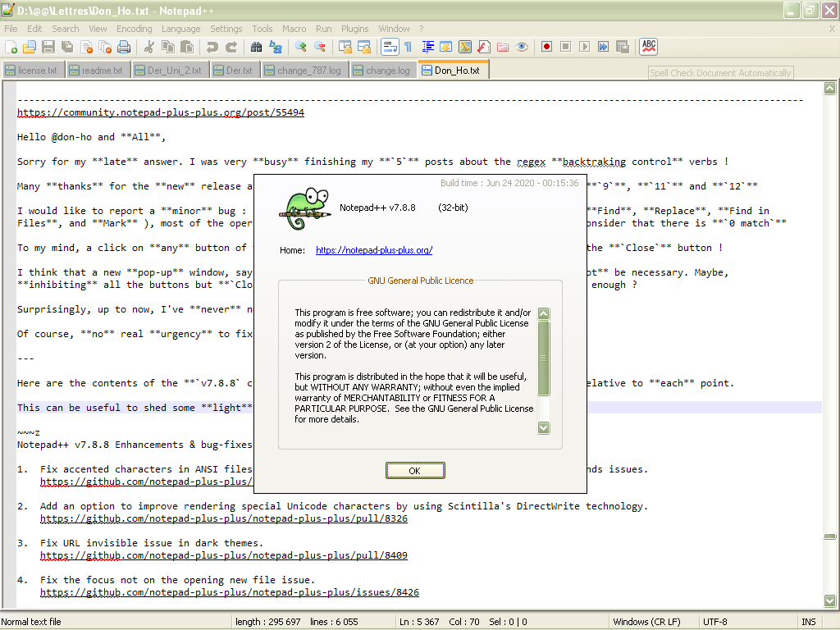The height and width of the screenshot is (630, 840).
Task: Switch to the license.txt tab
Action: point(34,71)
